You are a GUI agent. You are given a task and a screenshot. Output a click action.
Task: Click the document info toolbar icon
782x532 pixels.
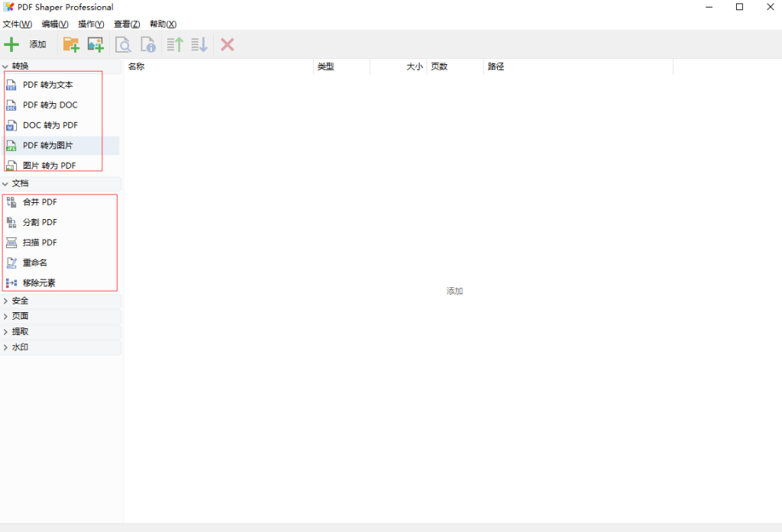pyautogui.click(x=148, y=44)
